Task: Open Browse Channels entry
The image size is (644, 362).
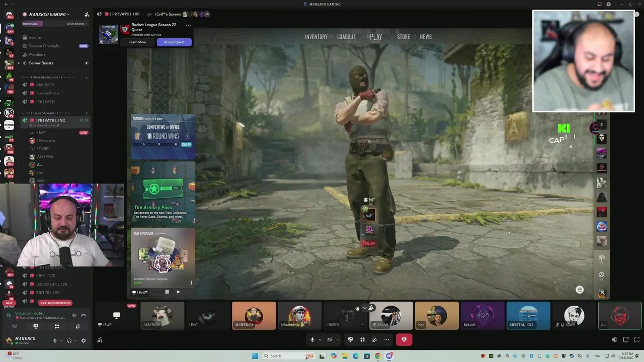Action: 55,46
